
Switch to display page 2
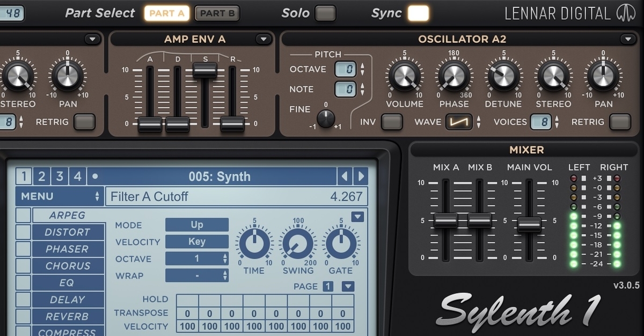[41, 176]
